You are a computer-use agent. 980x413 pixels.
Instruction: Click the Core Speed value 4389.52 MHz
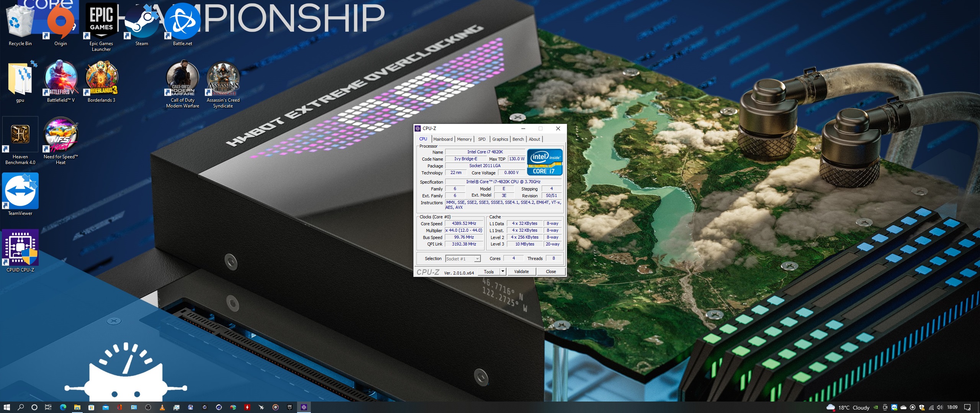tap(464, 223)
